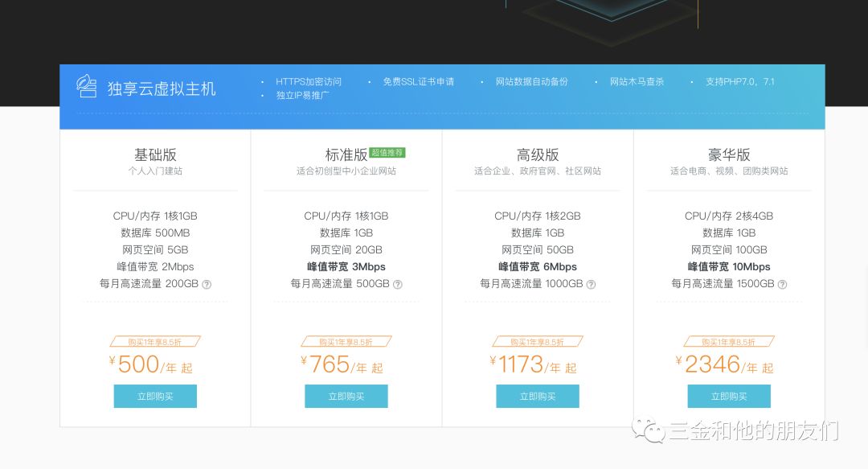
Task: Click 立即购买 under the 基础版 plan
Action: pos(155,396)
